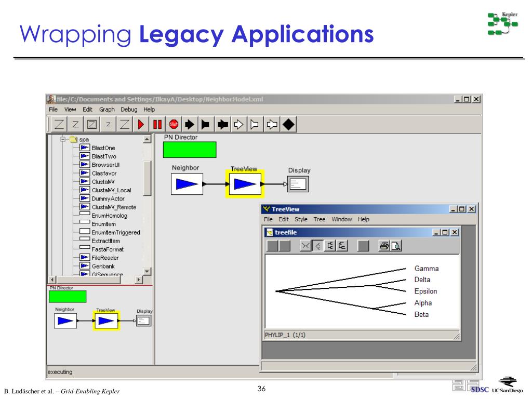Choose the slanted cladogram style icon
Viewport: 532px width, 399px height.
click(x=317, y=246)
